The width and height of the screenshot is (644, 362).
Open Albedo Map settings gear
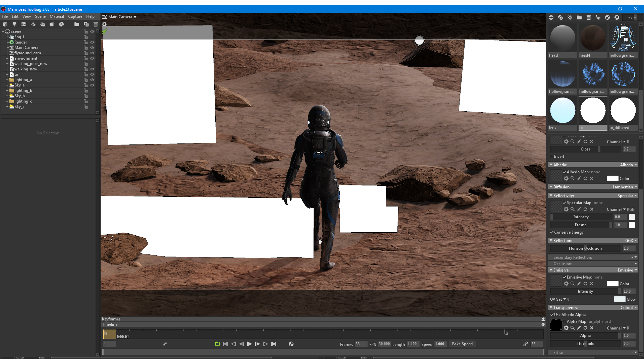coord(566,178)
